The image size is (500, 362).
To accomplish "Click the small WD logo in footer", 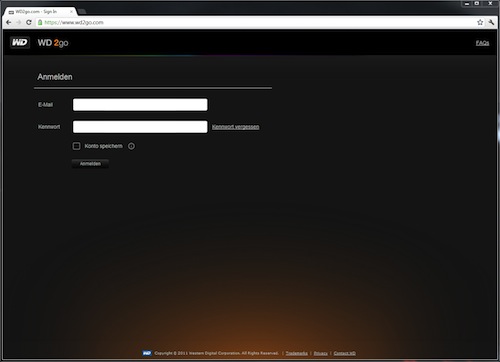I will [x=147, y=353].
